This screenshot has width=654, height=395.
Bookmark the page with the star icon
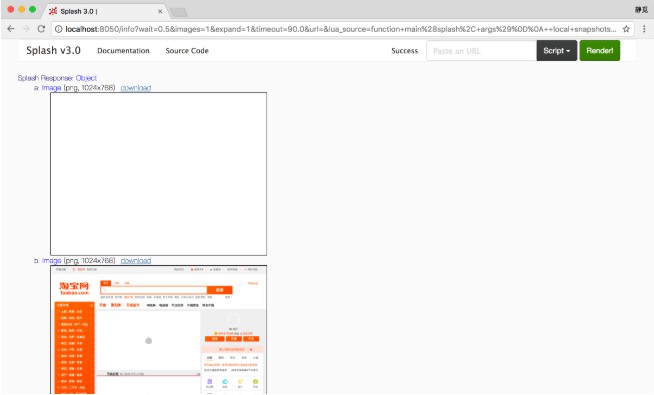coord(626,29)
